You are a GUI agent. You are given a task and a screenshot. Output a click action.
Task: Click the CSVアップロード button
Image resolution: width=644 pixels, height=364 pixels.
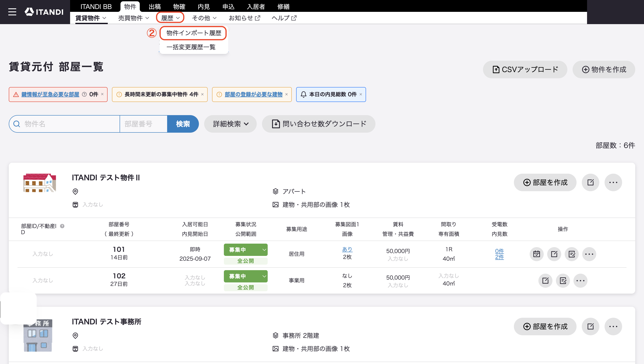(x=525, y=69)
